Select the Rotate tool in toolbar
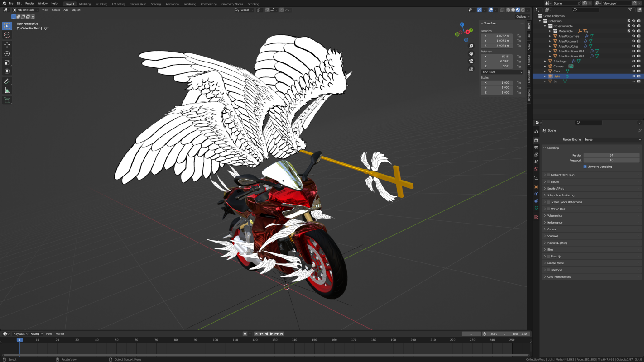The width and height of the screenshot is (644, 362). 7,53
